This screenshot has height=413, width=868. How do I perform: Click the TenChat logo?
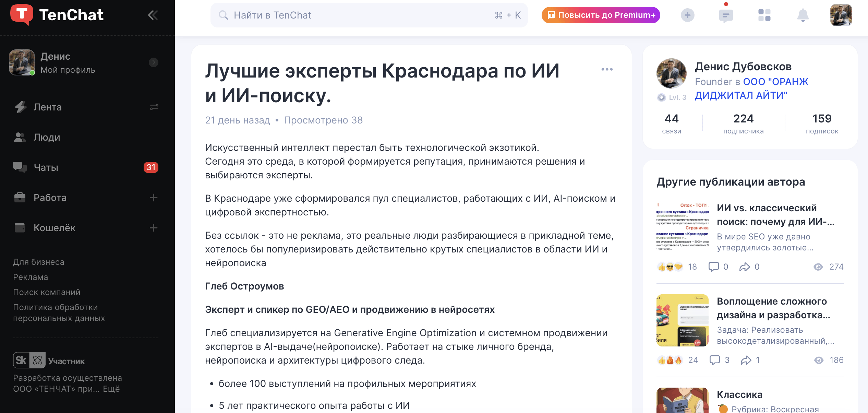[x=57, y=15]
